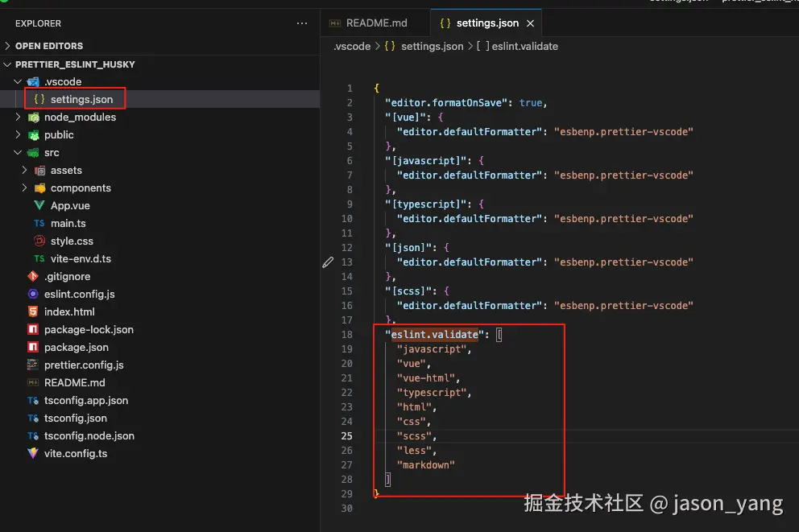Click the "markdown" string on line 27
The height and width of the screenshot is (532, 799).
click(x=425, y=465)
